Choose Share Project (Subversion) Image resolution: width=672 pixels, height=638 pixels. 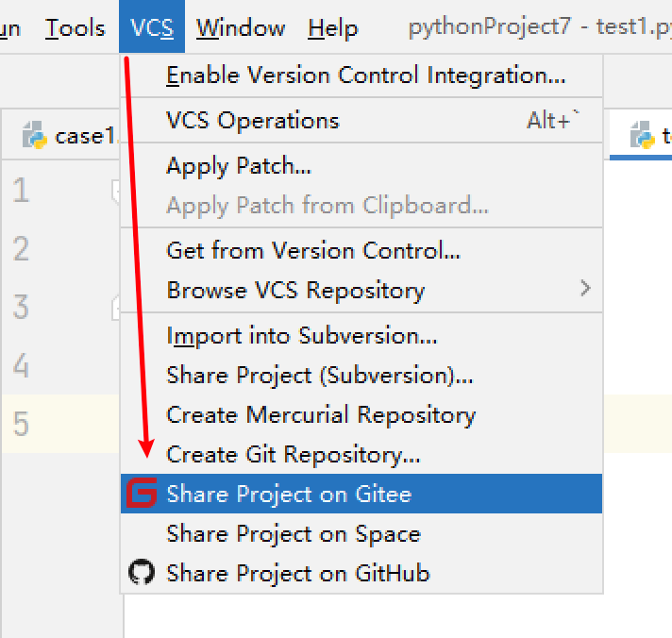320,376
